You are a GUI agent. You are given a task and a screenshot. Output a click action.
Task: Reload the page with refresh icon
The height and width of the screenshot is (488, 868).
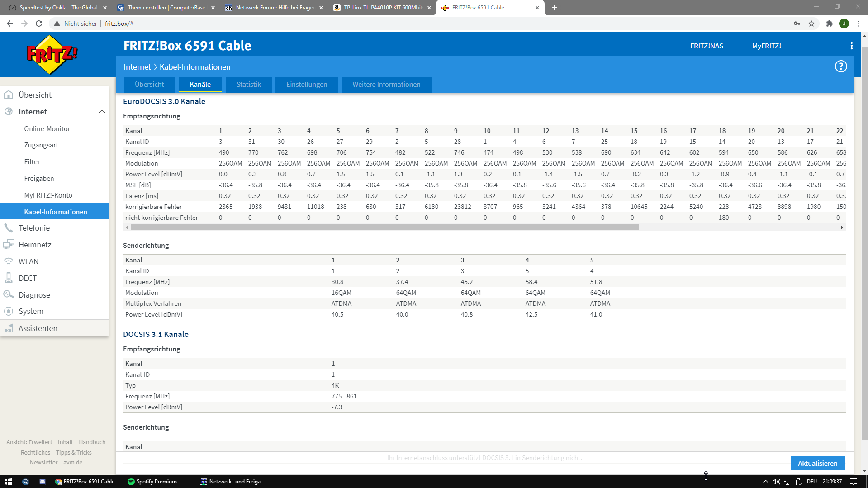coord(39,24)
